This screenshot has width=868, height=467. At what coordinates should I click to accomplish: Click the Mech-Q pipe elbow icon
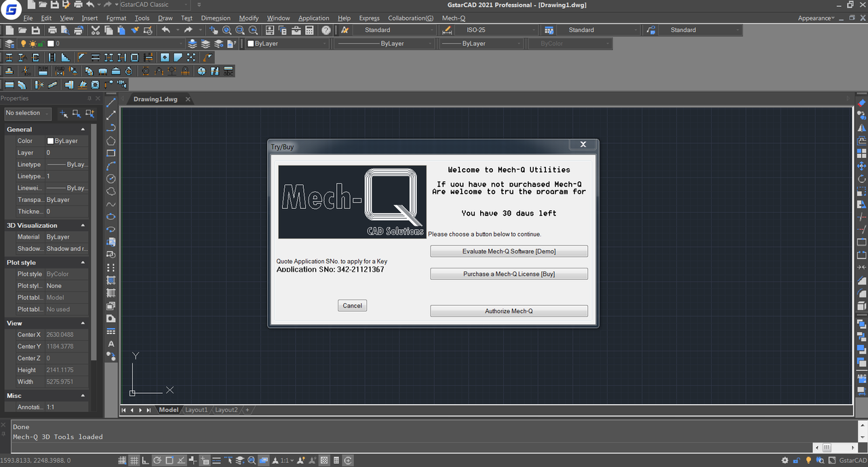point(22,85)
